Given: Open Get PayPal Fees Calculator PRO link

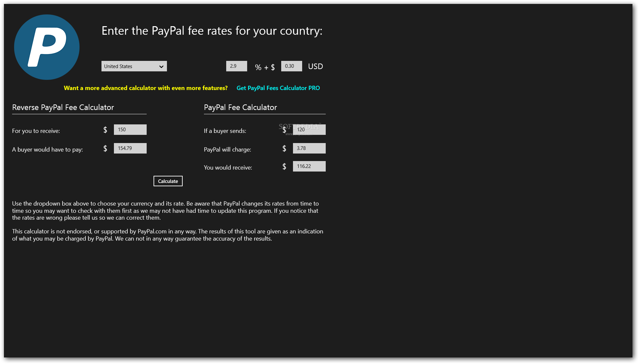Looking at the screenshot, I should (278, 88).
